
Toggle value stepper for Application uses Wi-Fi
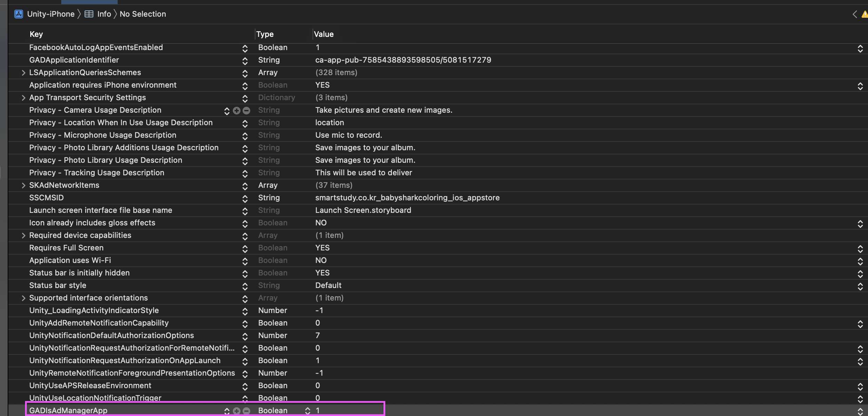(860, 261)
